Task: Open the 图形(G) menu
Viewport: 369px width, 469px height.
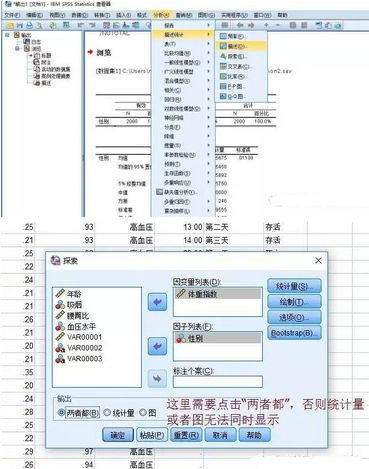Action: [x=206, y=15]
